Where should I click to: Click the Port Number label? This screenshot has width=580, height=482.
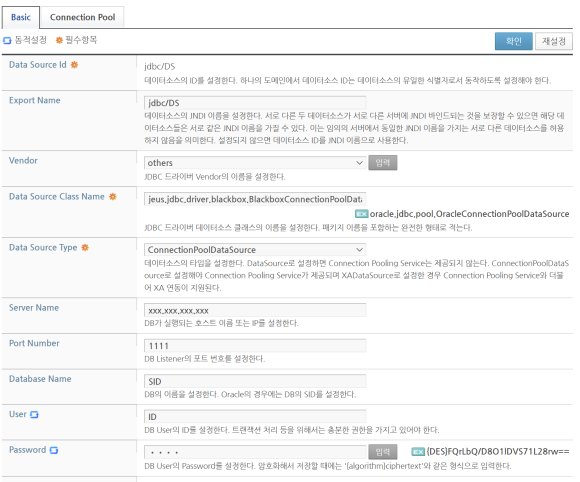(x=34, y=343)
